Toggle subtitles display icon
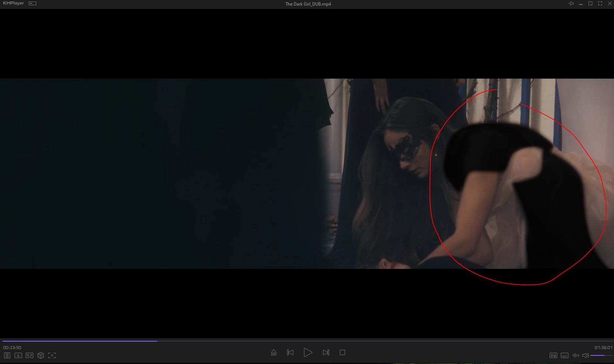Image resolution: width=614 pixels, height=364 pixels. pos(565,355)
